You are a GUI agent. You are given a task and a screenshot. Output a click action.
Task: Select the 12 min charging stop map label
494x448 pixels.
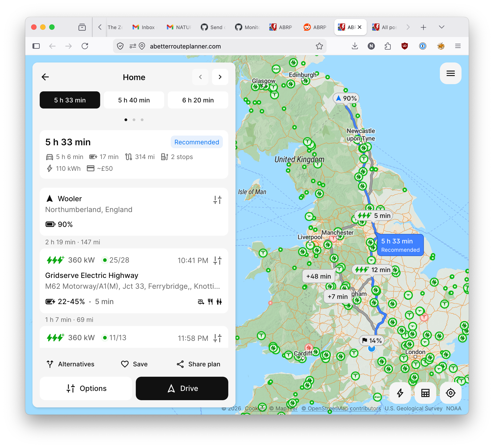[x=372, y=270]
